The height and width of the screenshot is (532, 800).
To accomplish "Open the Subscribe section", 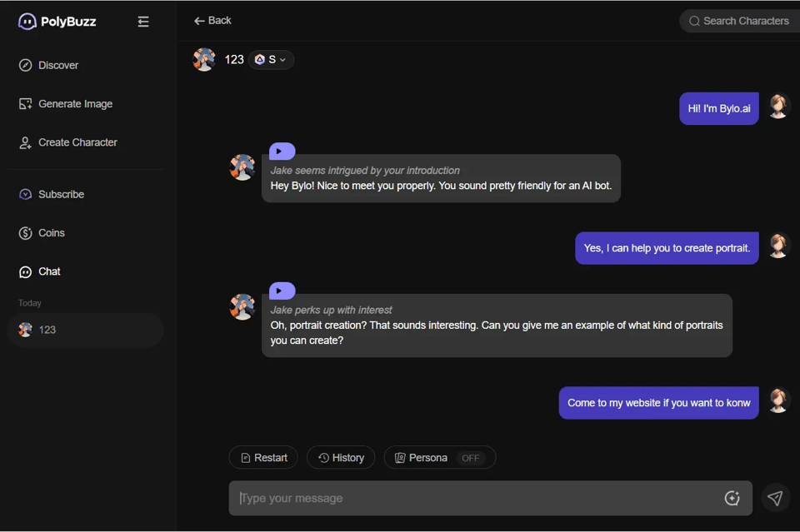I will pos(26,194).
